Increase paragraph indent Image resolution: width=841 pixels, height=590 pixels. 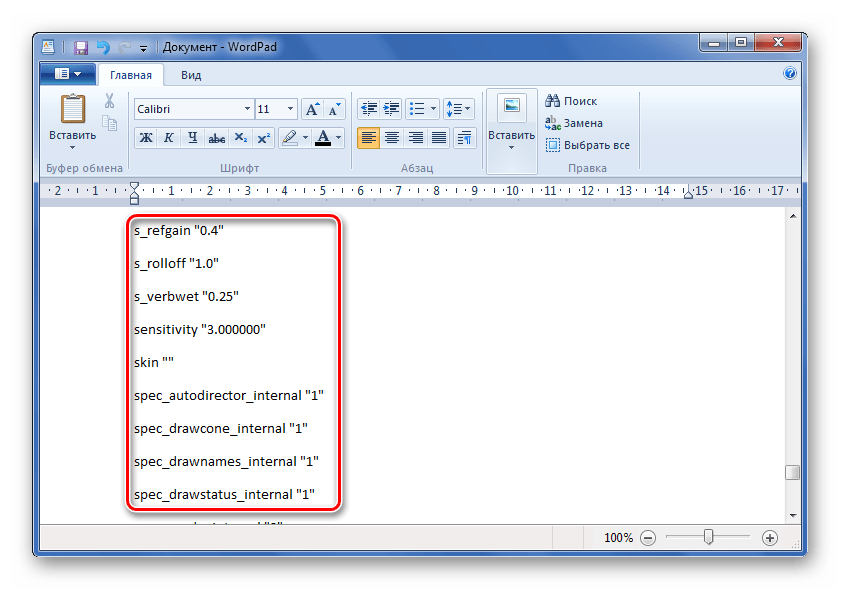pyautogui.click(x=391, y=108)
